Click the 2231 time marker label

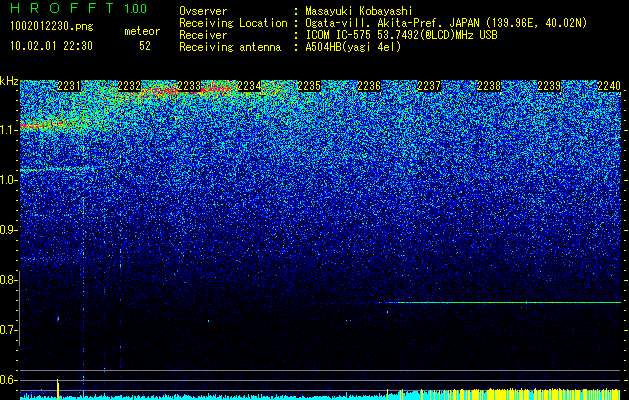[69, 86]
